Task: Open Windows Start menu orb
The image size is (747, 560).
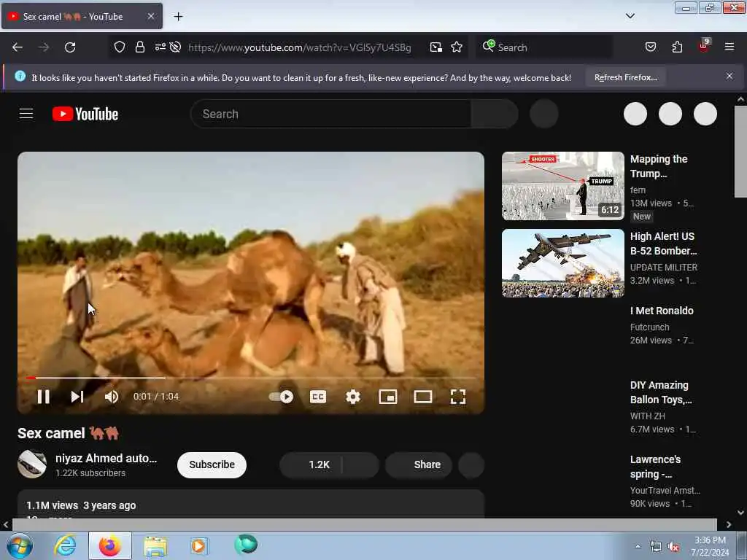Action: click(20, 545)
